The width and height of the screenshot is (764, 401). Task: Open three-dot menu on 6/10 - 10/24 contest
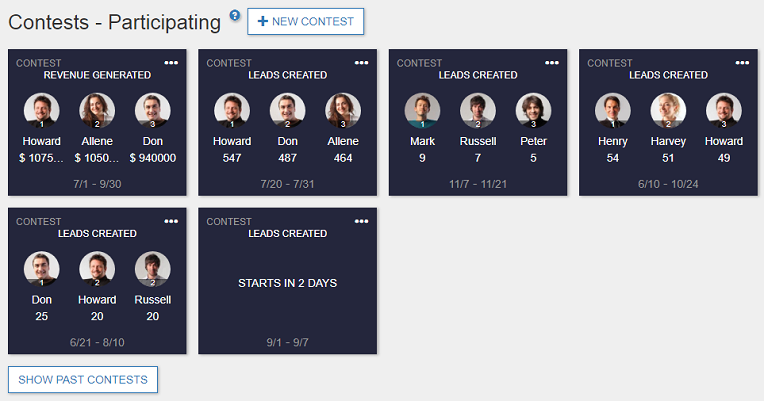(x=742, y=63)
